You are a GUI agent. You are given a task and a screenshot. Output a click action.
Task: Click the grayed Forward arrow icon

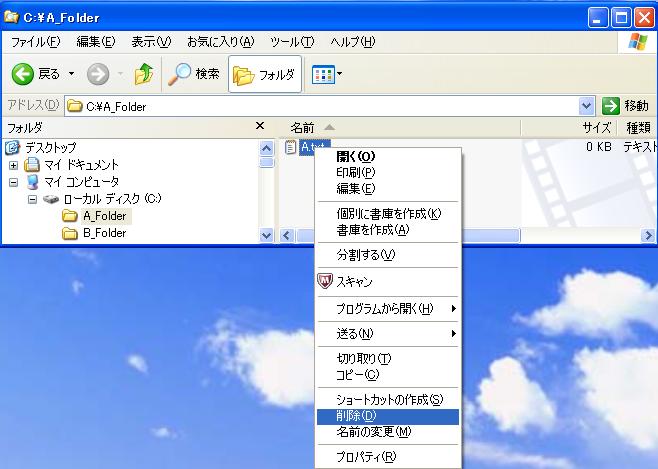tap(98, 74)
